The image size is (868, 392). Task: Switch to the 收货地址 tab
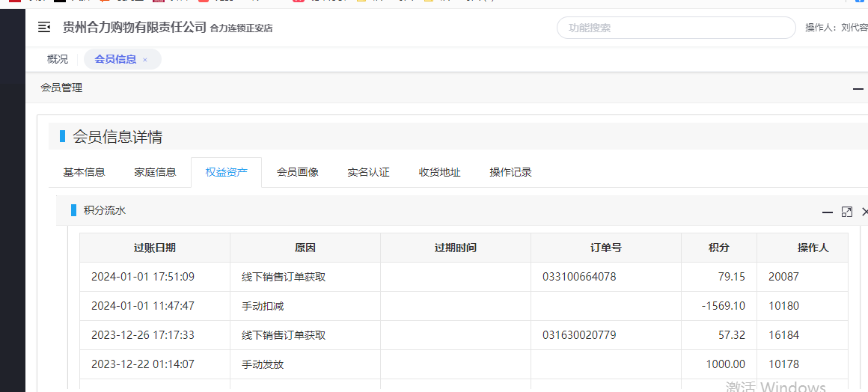pyautogui.click(x=439, y=172)
